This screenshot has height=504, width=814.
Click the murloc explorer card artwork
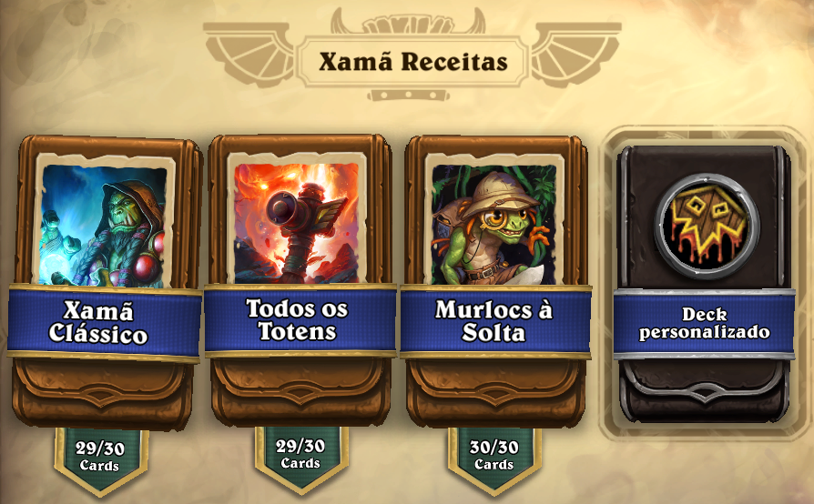click(493, 225)
